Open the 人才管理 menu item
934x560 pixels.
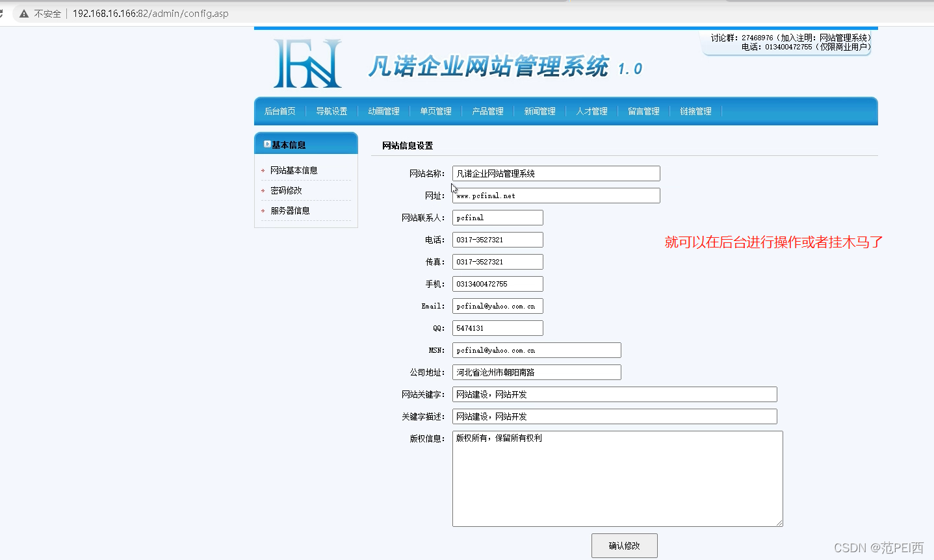[x=591, y=111]
